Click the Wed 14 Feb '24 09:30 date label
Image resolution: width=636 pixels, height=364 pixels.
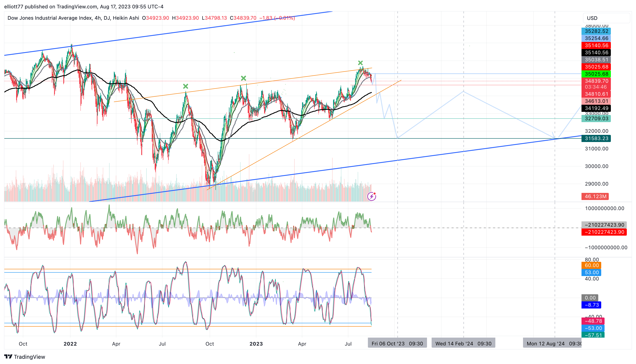pyautogui.click(x=463, y=343)
